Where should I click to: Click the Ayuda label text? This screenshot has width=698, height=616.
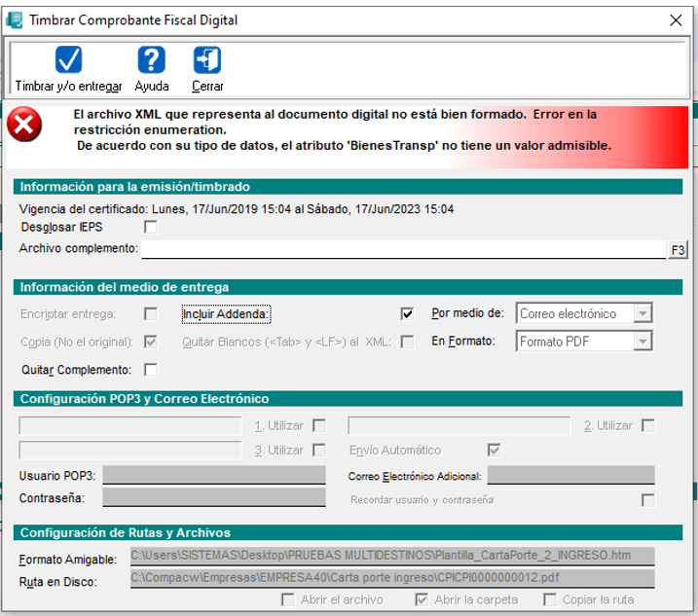click(x=152, y=86)
